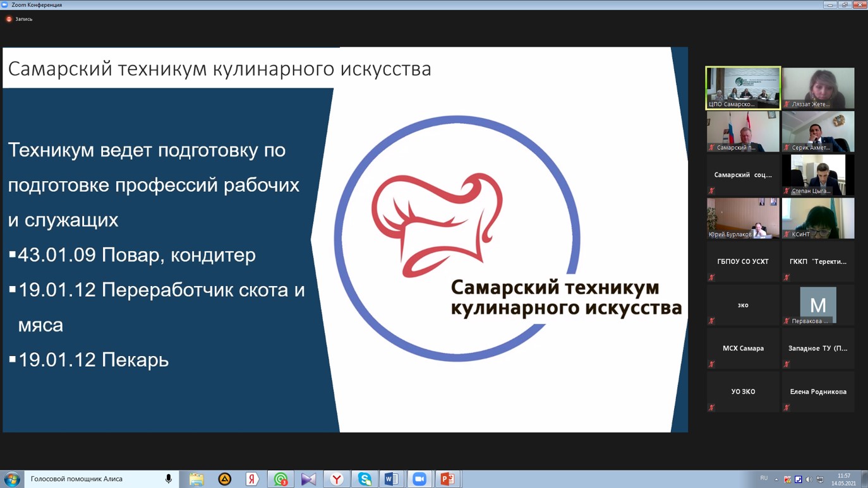
Task: Click the RU language indicator
Action: pyautogui.click(x=764, y=478)
